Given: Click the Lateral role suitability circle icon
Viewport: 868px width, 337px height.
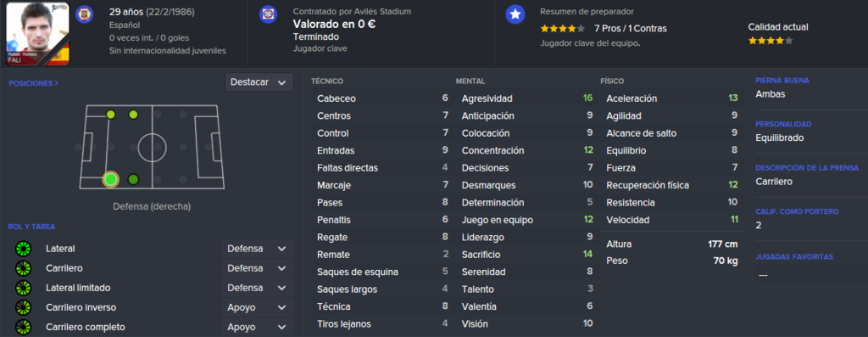Looking at the screenshot, I should coord(23,249).
